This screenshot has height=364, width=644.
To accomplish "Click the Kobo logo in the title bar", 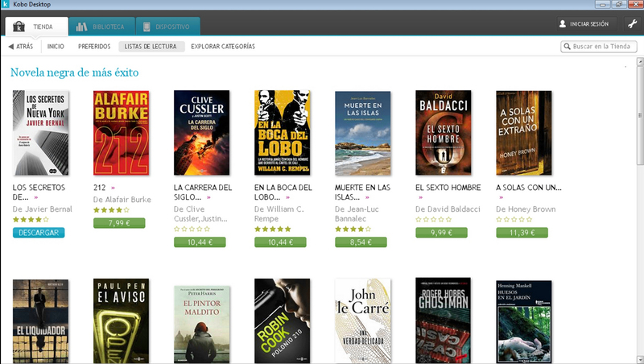I will 6,4.
